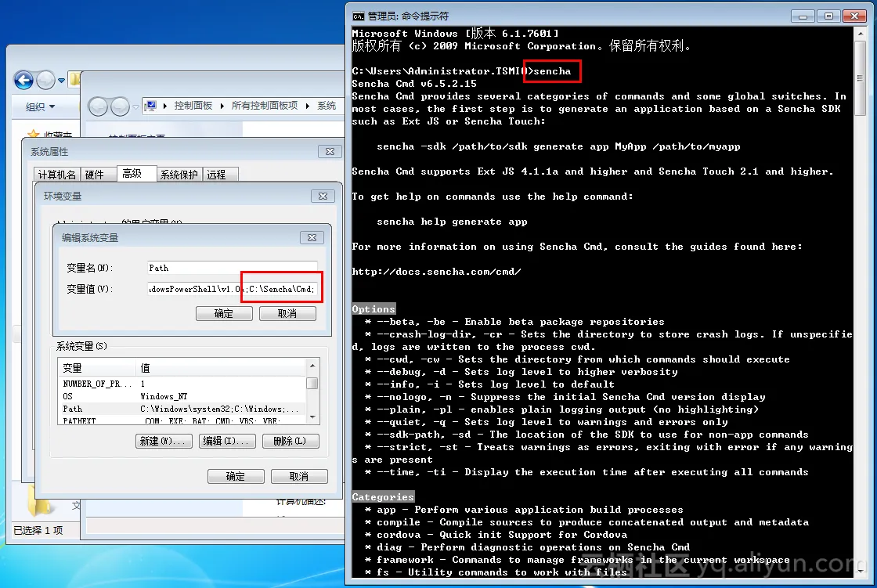Close the 系统属性 dialog
The height and width of the screenshot is (588, 877).
tap(330, 152)
